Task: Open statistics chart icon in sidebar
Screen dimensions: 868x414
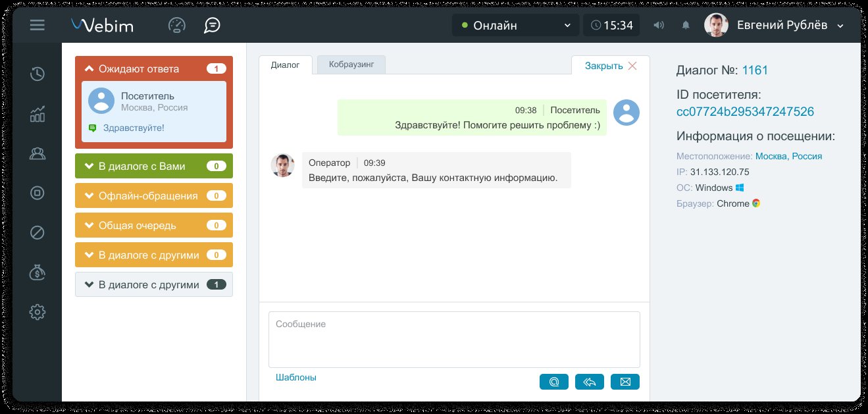Action: point(38,114)
